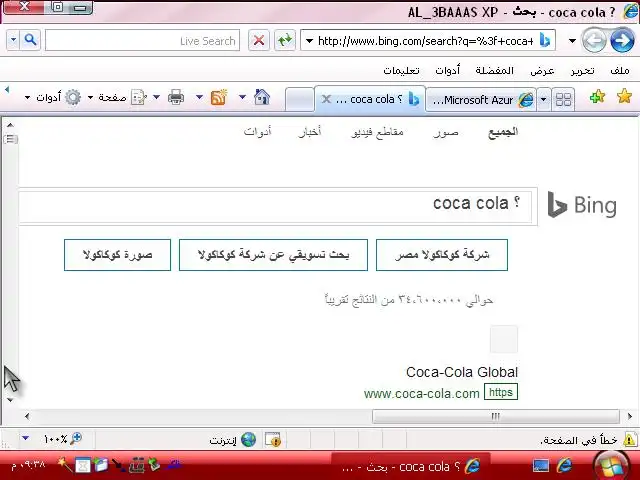Open the Coca-Cola Global result link
This screenshot has height=480, width=640.
[x=462, y=372]
